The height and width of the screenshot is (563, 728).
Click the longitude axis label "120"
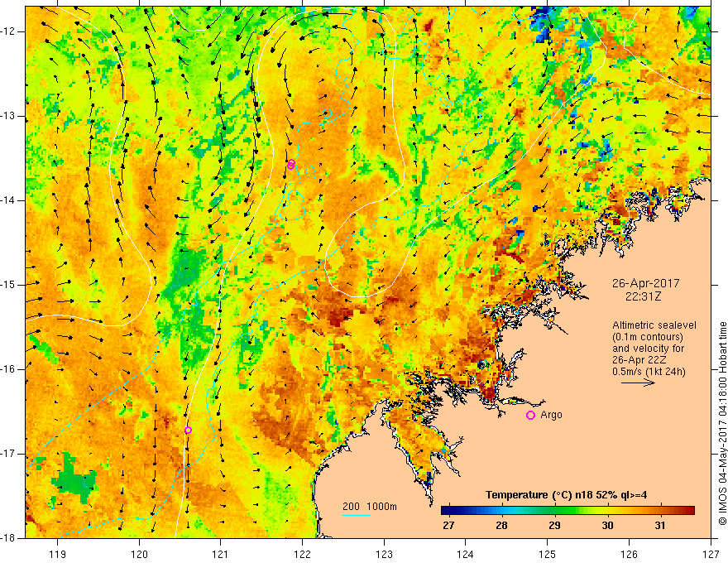[139, 554]
